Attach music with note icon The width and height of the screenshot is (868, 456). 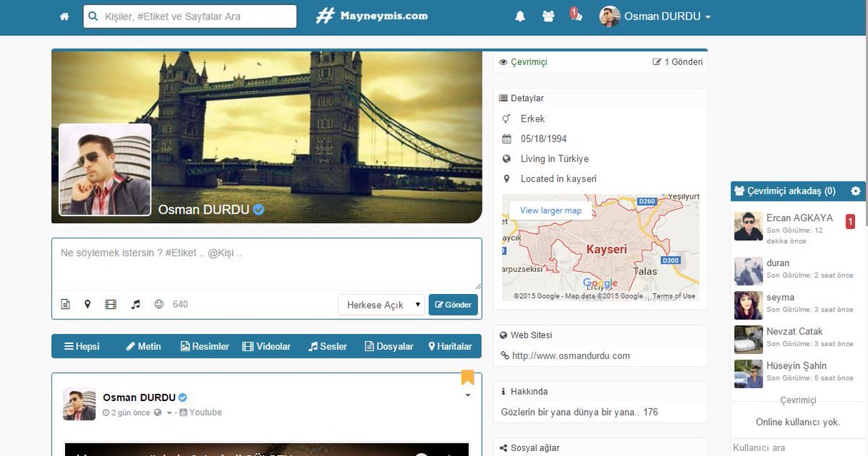pyautogui.click(x=135, y=304)
